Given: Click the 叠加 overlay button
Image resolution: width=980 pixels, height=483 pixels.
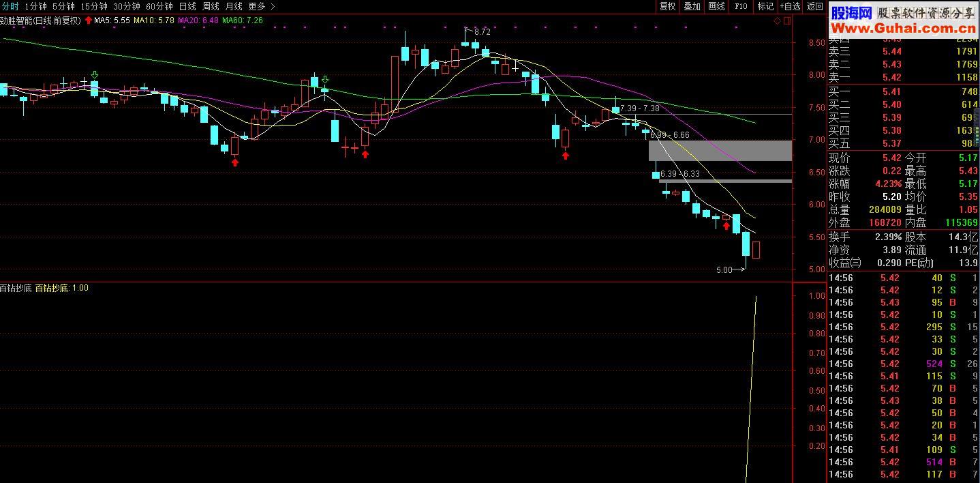Looking at the screenshot, I should pyautogui.click(x=692, y=6).
